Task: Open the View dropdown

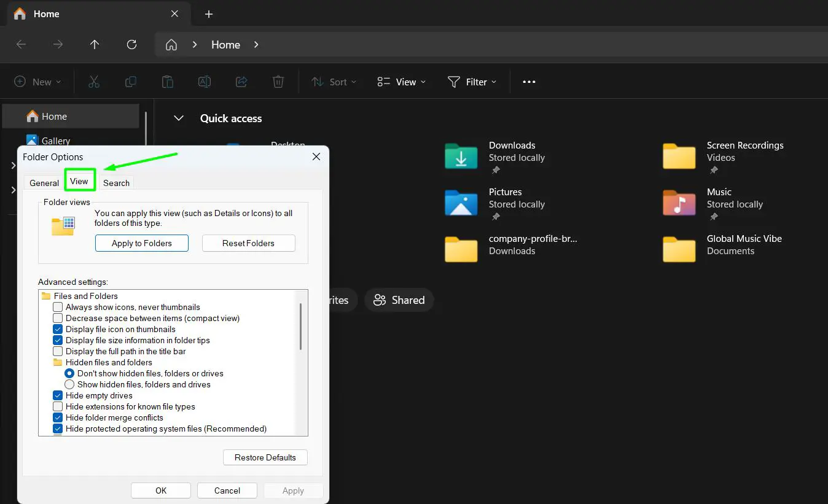Action: point(401,81)
